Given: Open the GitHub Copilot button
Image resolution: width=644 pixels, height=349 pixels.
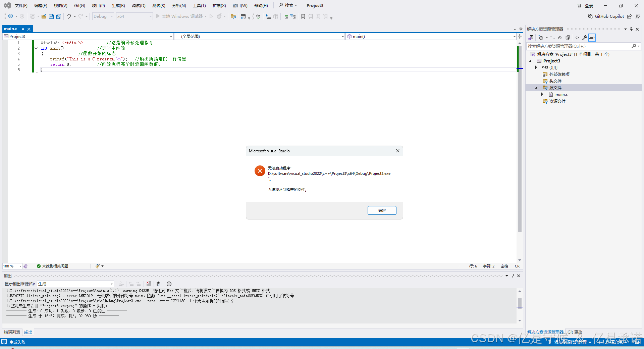Looking at the screenshot, I should [x=606, y=16].
